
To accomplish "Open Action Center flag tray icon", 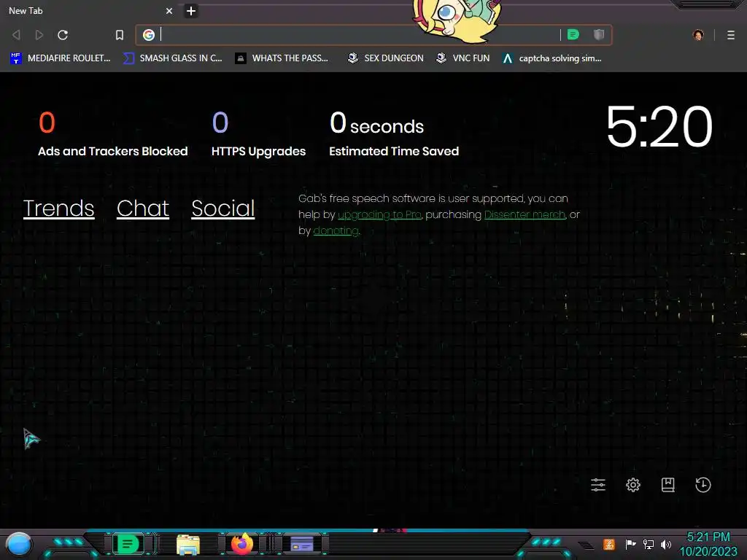I will [x=630, y=544].
